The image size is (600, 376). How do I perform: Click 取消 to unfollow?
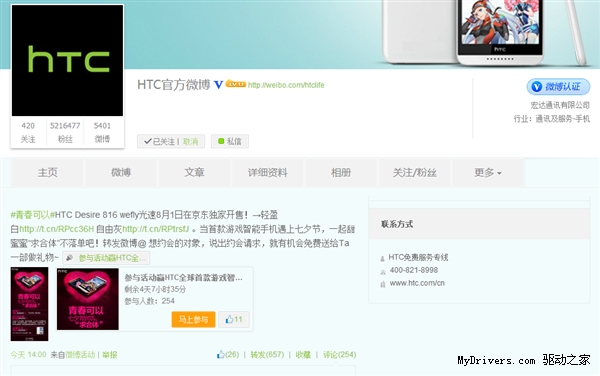tap(191, 142)
